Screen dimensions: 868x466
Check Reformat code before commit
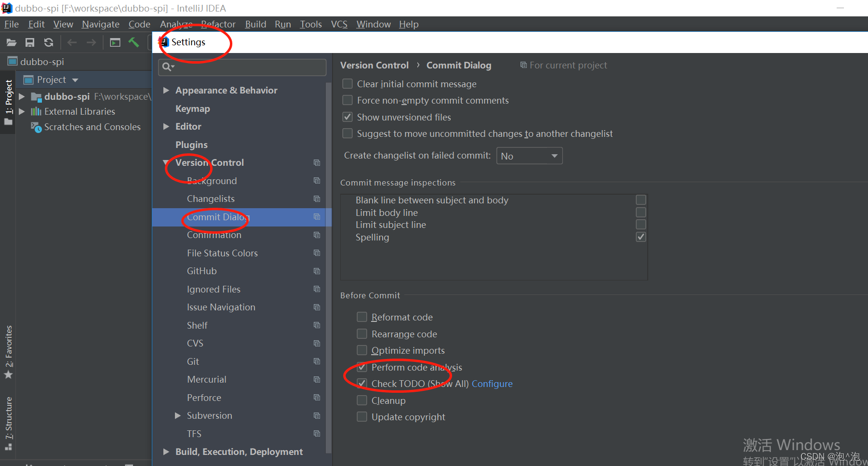point(361,317)
